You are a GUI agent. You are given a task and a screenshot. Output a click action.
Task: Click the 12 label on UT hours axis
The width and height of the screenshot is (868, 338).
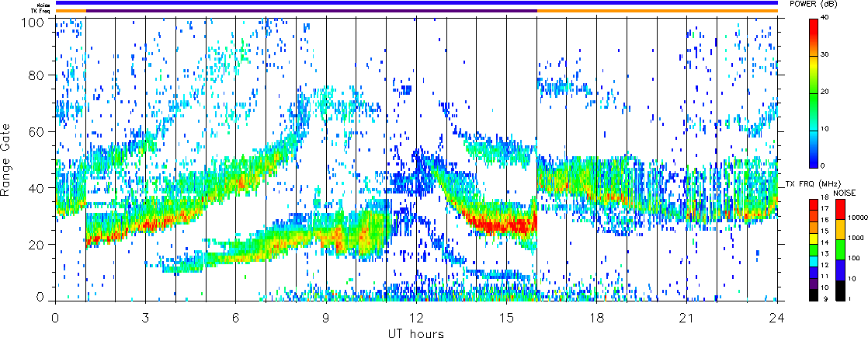416,318
